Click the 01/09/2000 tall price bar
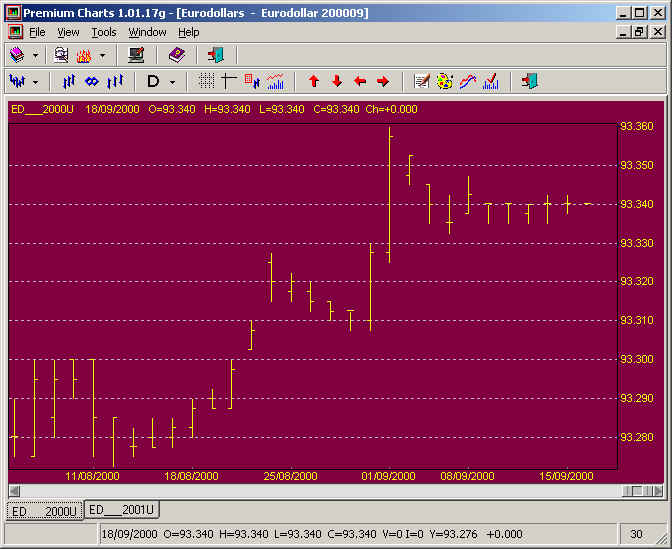The height and width of the screenshot is (549, 672). 390,195
